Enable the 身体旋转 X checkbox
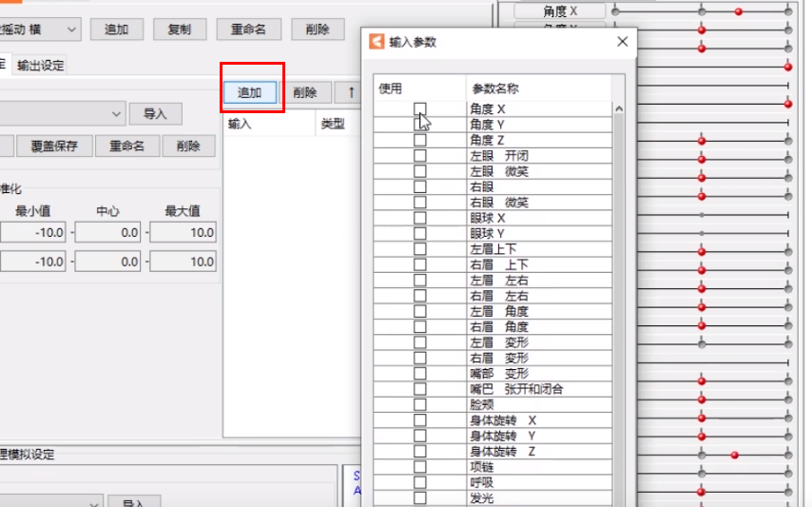 click(420, 420)
